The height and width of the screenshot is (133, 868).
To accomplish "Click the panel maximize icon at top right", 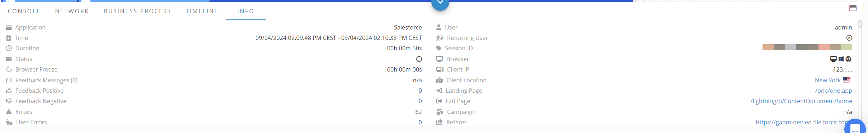I will (x=853, y=8).
